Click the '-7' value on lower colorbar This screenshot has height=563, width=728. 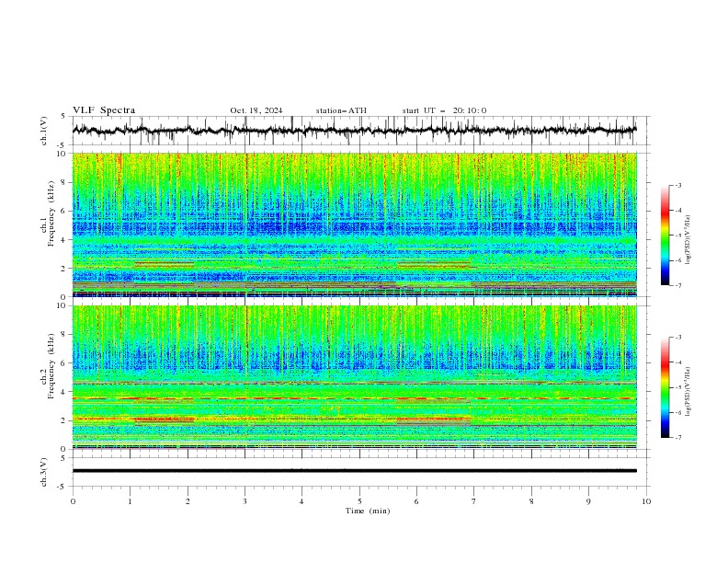677,438
